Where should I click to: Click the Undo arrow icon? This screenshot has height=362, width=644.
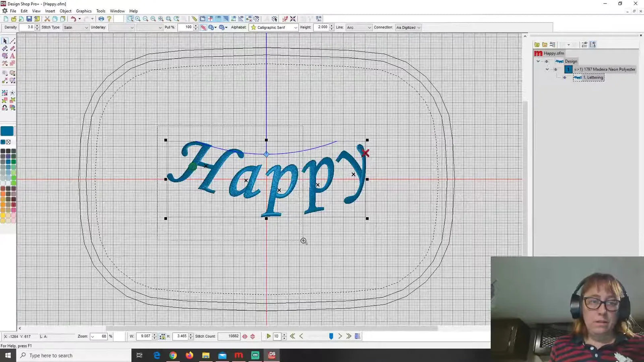click(x=73, y=19)
